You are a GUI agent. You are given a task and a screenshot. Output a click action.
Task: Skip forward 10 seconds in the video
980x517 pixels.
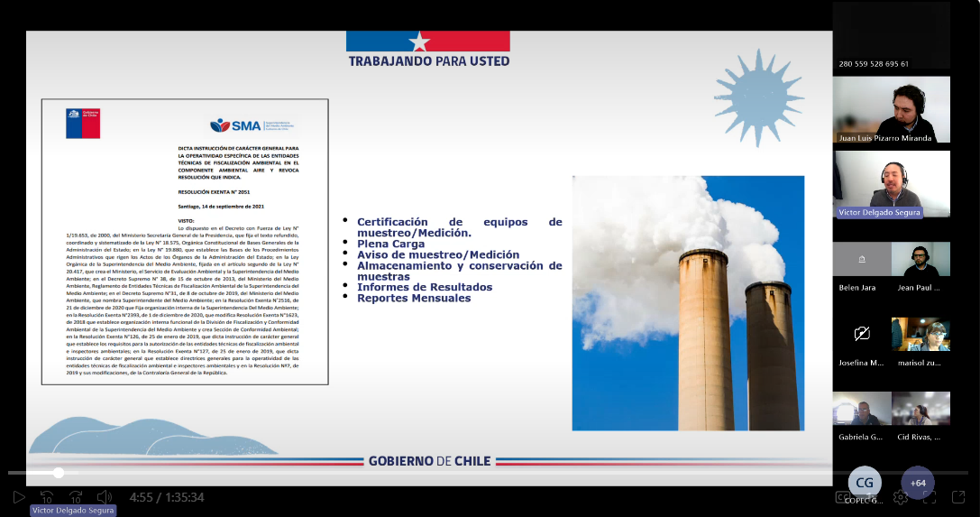pos(76,497)
